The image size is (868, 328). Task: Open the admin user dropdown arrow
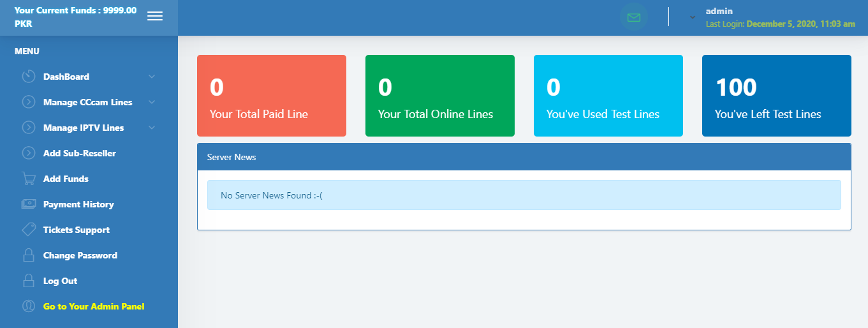coord(693,18)
